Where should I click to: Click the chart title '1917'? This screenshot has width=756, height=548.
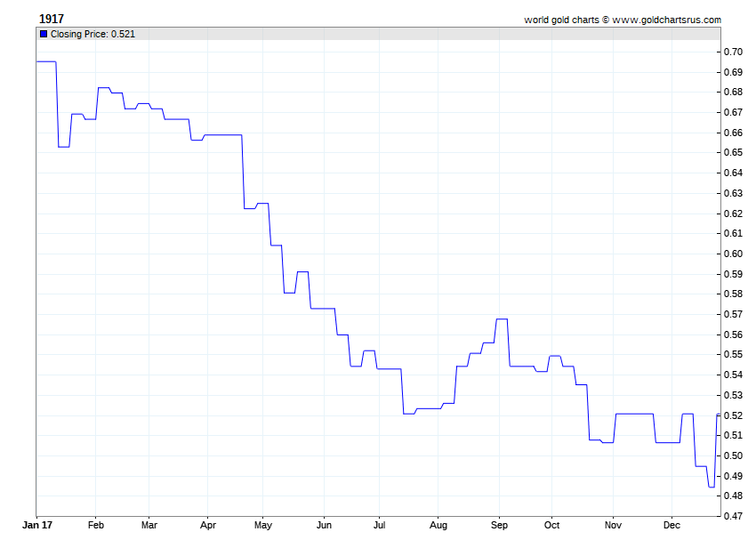pyautogui.click(x=51, y=19)
